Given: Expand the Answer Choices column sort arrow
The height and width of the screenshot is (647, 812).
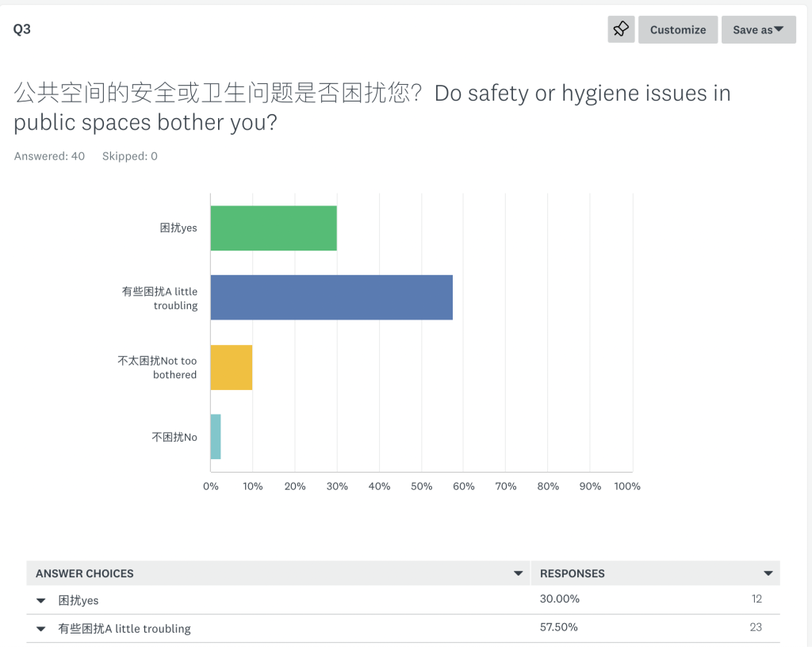Looking at the screenshot, I should point(518,573).
